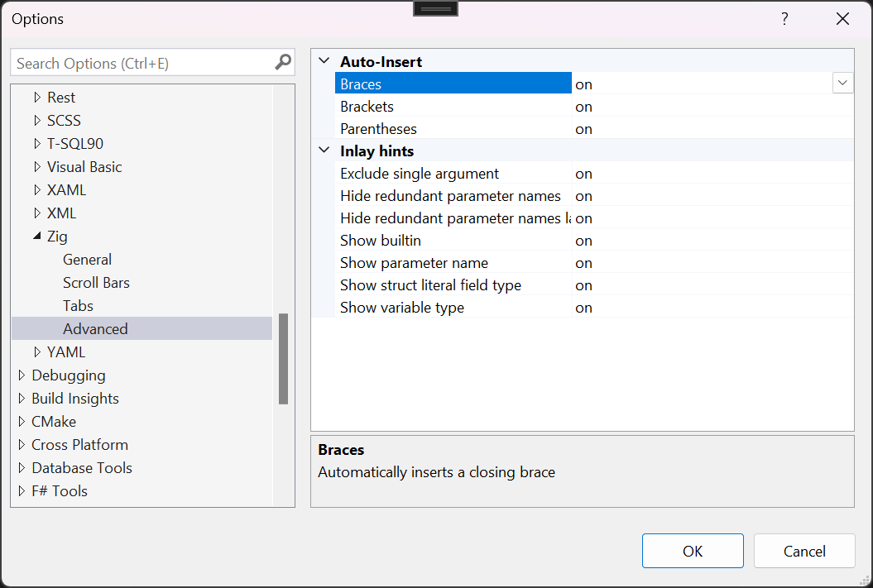Click the help question mark icon
This screenshot has height=588, width=873.
(784, 18)
